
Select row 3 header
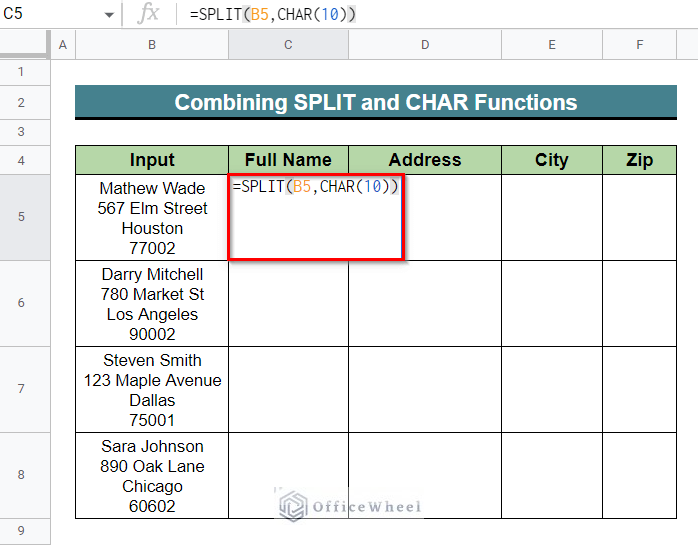click(25, 132)
